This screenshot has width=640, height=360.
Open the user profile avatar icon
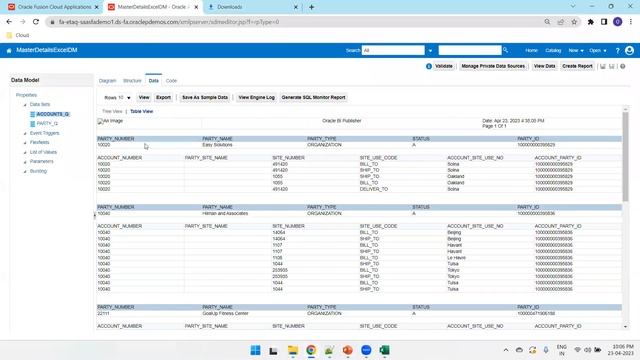click(x=629, y=50)
